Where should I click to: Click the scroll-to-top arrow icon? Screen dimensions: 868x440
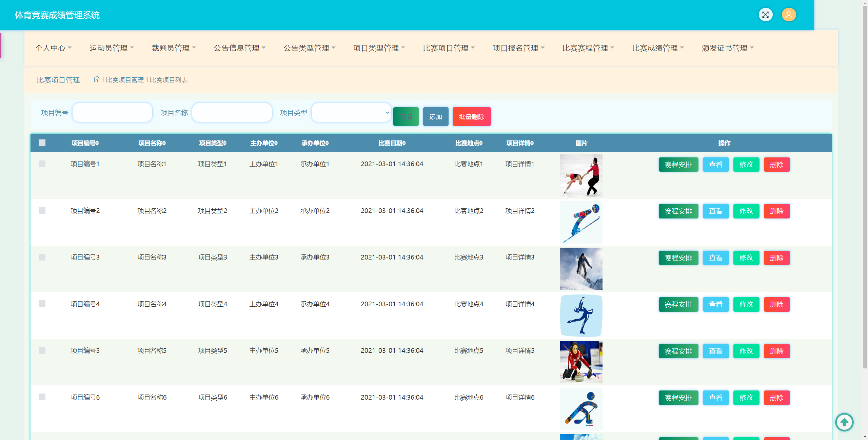[844, 422]
